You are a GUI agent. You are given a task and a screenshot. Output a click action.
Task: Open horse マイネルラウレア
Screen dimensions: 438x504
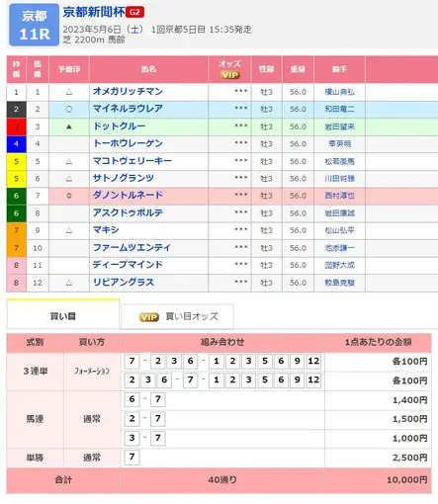coord(128,109)
